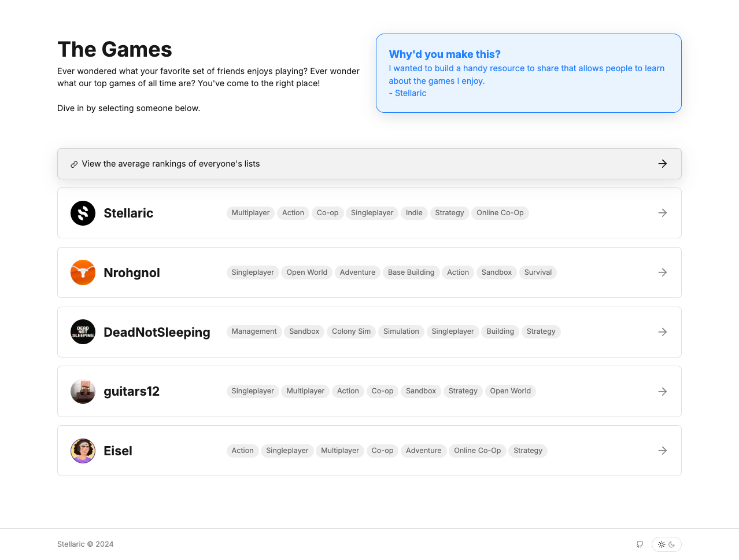Select the Base Building tag on Nrohgnol

(x=411, y=272)
